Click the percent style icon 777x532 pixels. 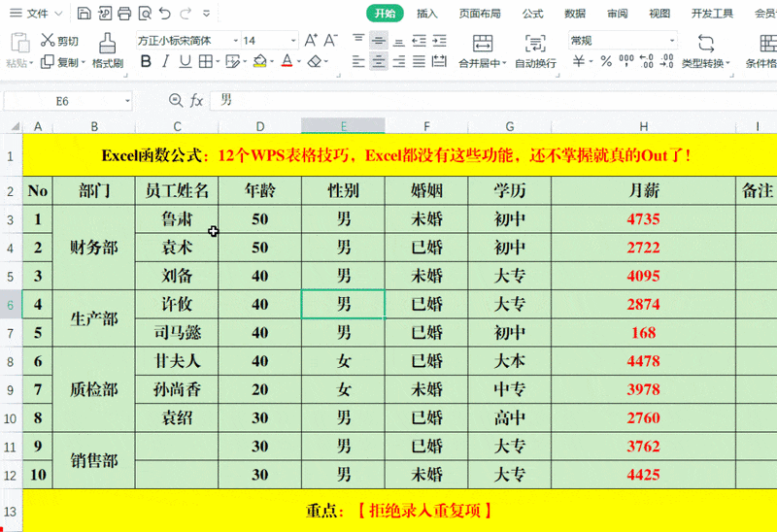point(606,61)
